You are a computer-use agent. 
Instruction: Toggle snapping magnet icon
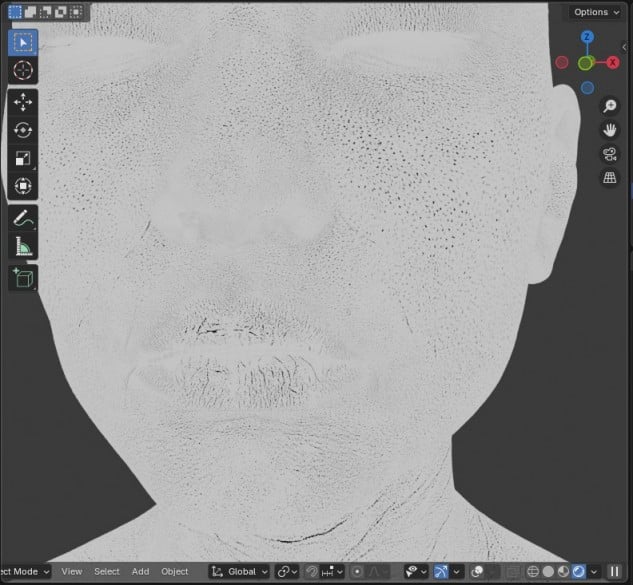point(311,571)
